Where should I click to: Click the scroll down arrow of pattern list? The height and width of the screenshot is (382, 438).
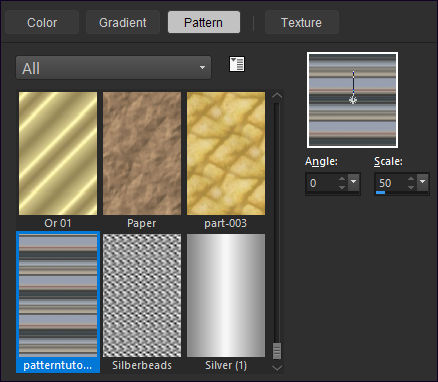pyautogui.click(x=277, y=367)
